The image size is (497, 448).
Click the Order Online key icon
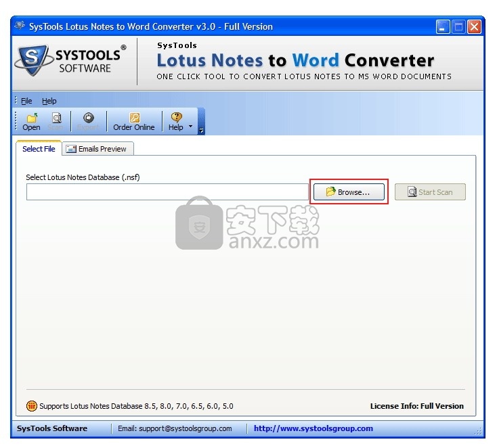(134, 118)
